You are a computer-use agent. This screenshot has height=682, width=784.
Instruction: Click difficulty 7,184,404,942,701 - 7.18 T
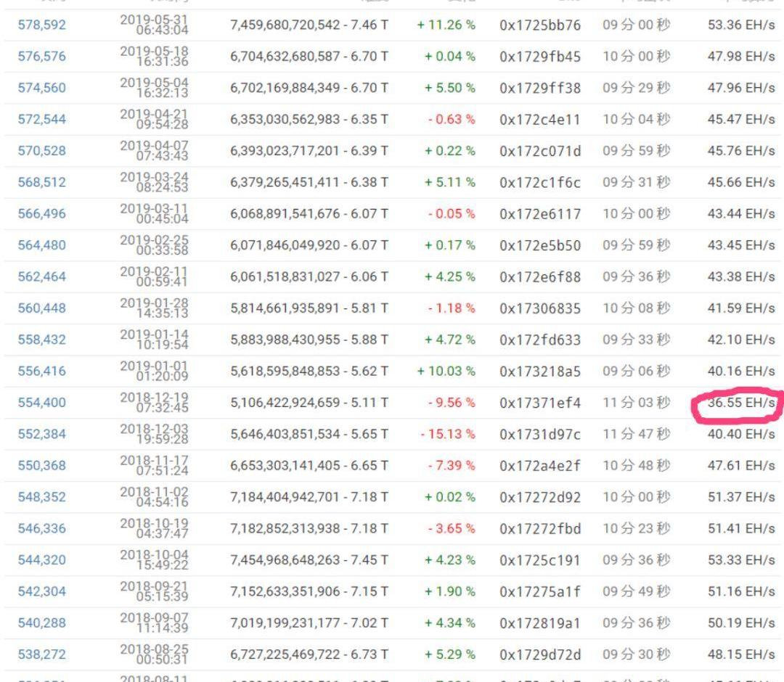309,497
